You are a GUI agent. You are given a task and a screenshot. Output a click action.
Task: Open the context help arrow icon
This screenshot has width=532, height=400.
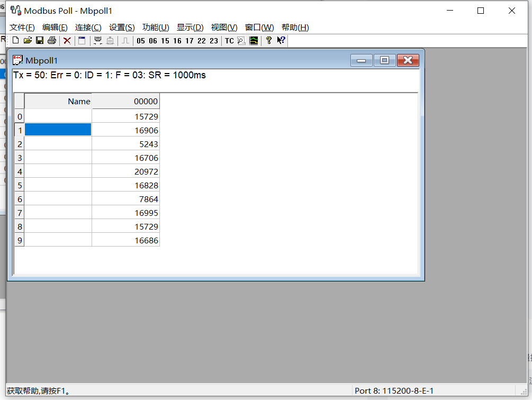click(281, 40)
